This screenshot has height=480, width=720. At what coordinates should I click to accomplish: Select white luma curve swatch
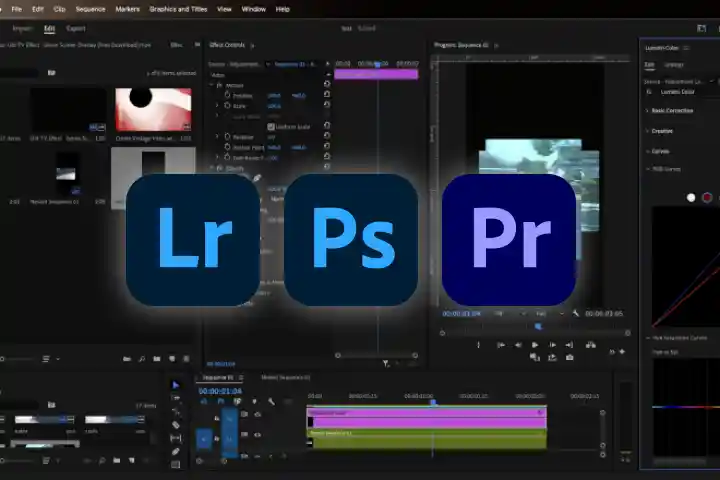point(691,198)
